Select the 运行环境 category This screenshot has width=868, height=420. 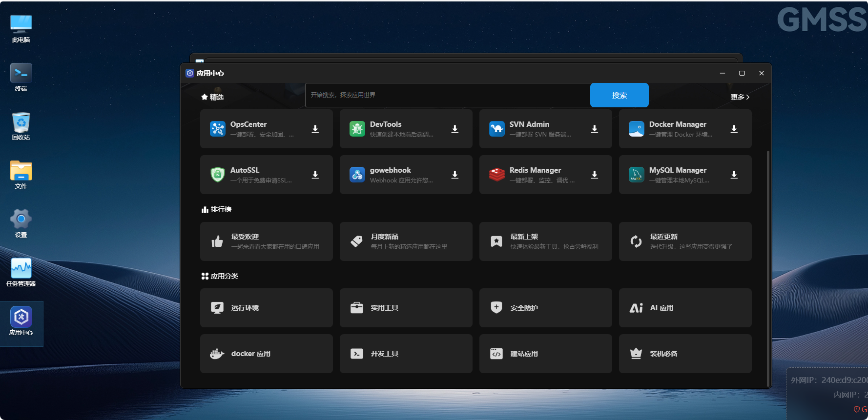(267, 308)
